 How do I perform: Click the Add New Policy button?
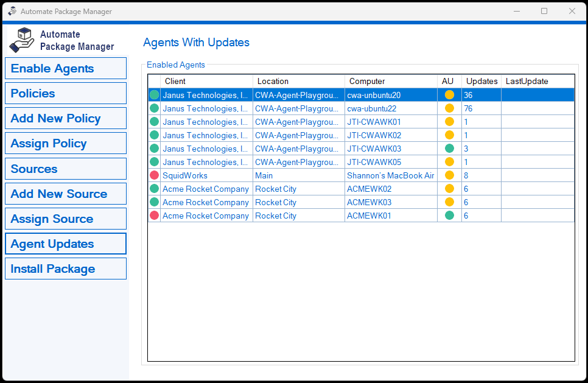[66, 118]
